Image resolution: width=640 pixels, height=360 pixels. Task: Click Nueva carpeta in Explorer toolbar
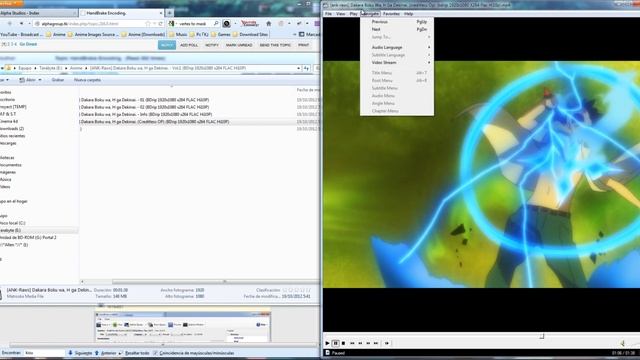coord(87,80)
